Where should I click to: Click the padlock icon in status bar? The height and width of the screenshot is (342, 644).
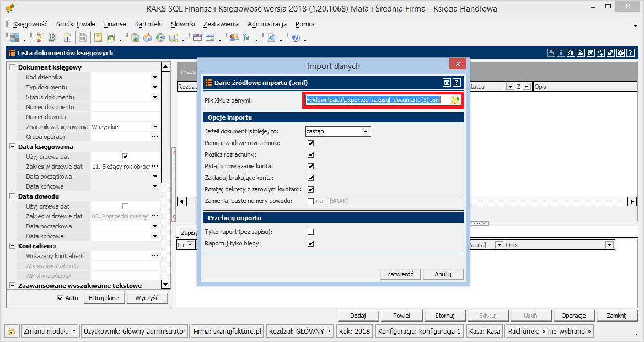pyautogui.click(x=11, y=332)
